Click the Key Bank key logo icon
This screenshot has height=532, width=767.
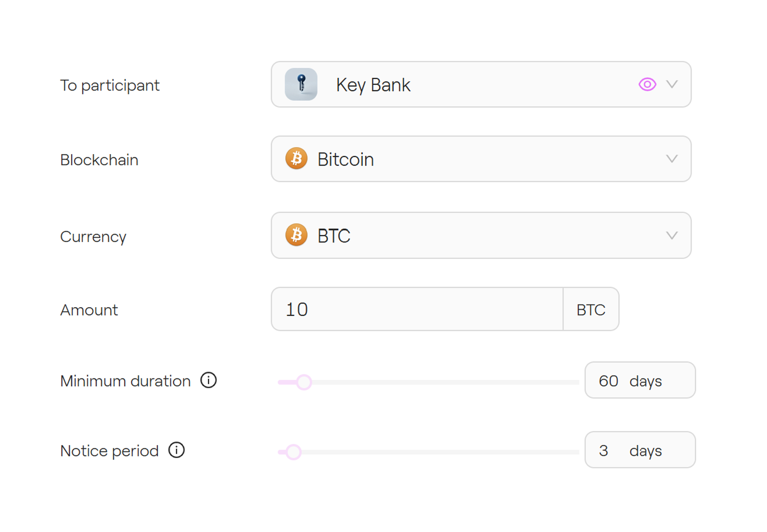point(301,84)
